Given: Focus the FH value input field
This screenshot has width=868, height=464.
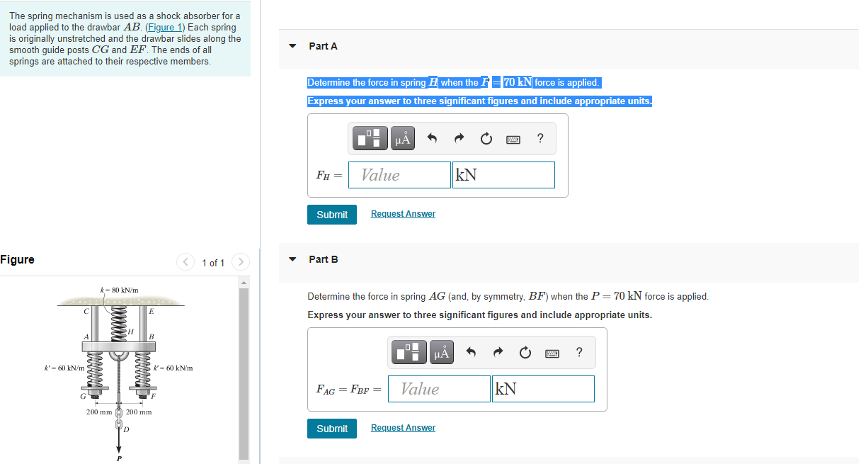Looking at the screenshot, I should coord(399,175).
